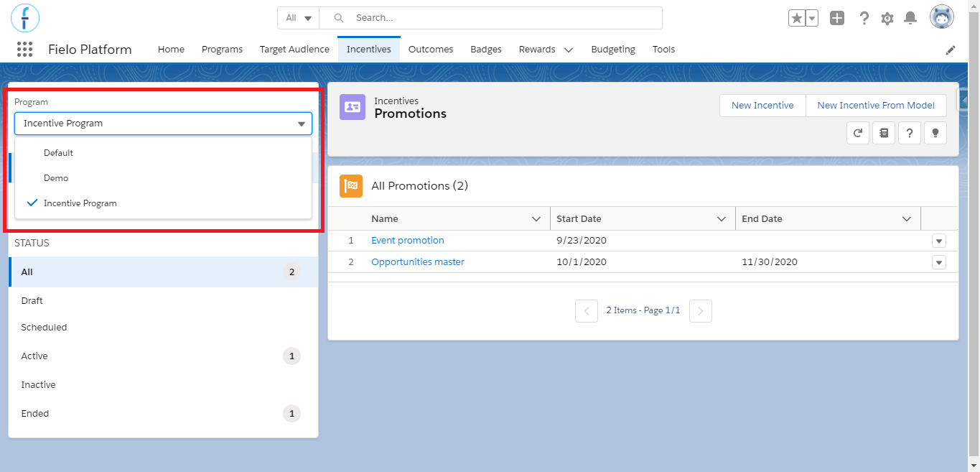Filter status by Active
This screenshot has height=472, width=980.
pos(163,356)
